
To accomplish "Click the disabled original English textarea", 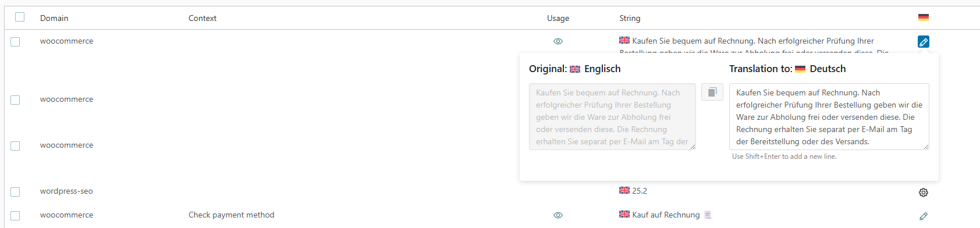I will 612,116.
